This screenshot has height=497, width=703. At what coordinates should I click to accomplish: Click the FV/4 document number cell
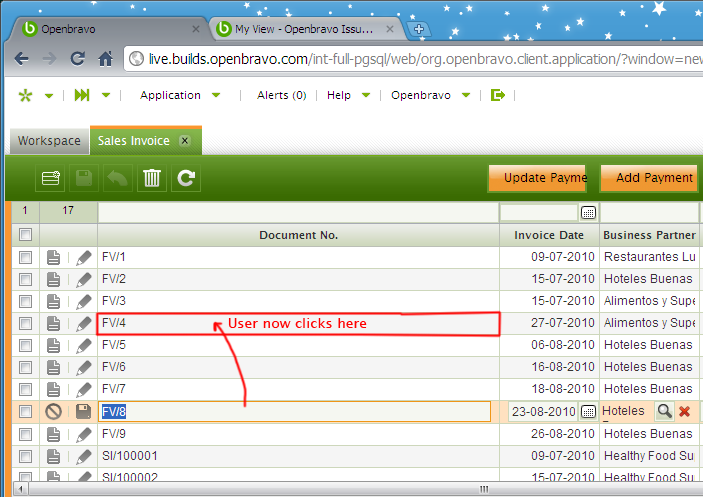tap(298, 323)
